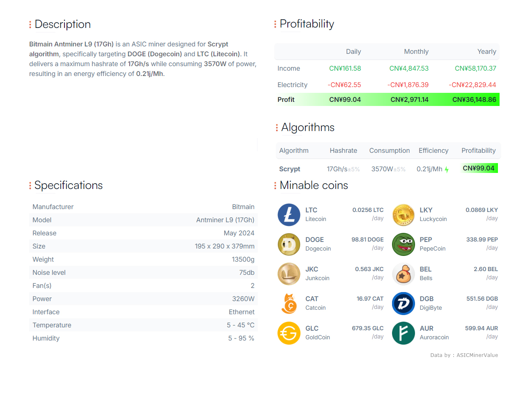
Task: Click monthly electricity -CN¥1,876.39
Action: (x=408, y=85)
